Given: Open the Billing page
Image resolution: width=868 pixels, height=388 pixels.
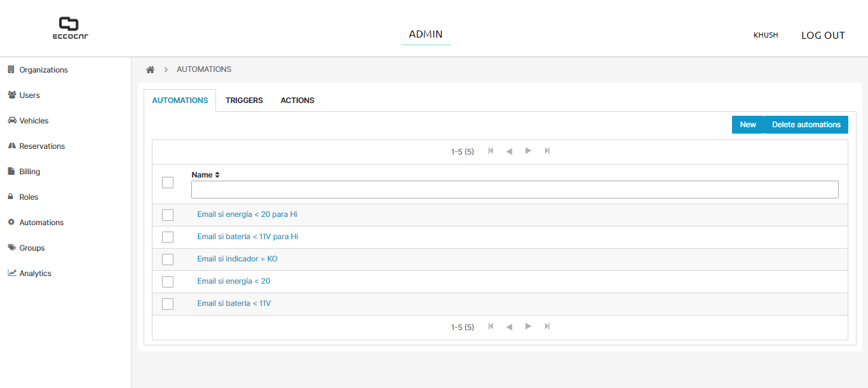Looking at the screenshot, I should [29, 172].
